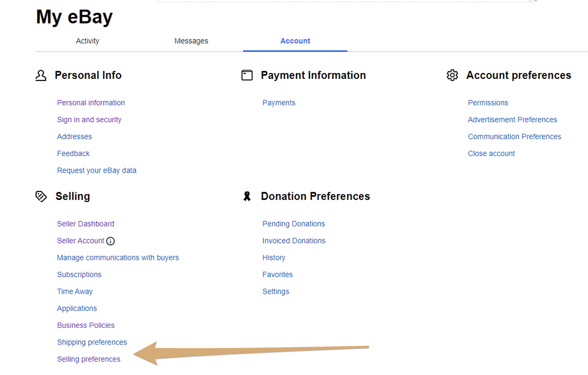Click Request your eBay data
588x375 pixels.
pyautogui.click(x=97, y=170)
